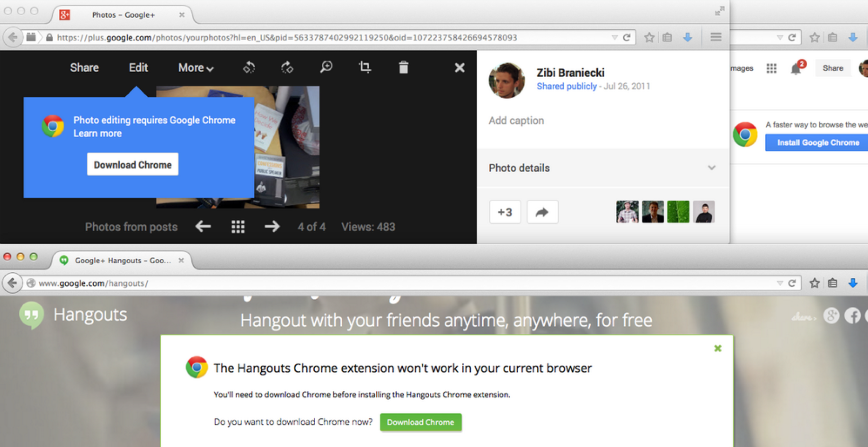Click the lock icon in the Photos address bar
Viewport: 868px width, 447px height.
[x=49, y=37]
